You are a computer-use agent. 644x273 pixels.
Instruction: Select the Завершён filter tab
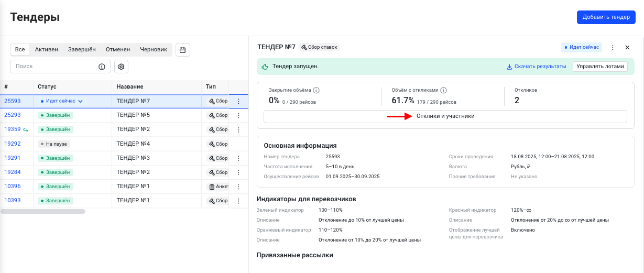pos(82,50)
